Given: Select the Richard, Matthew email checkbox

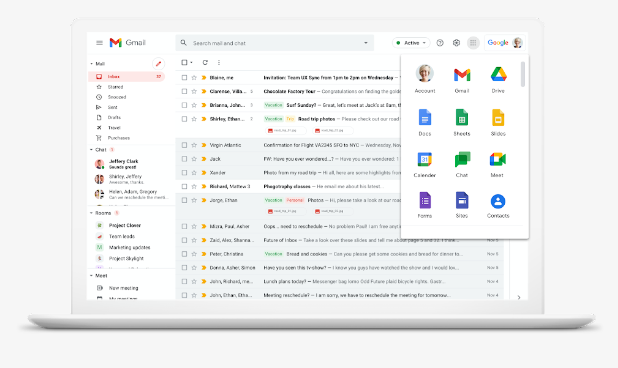Looking at the screenshot, I should [184, 186].
